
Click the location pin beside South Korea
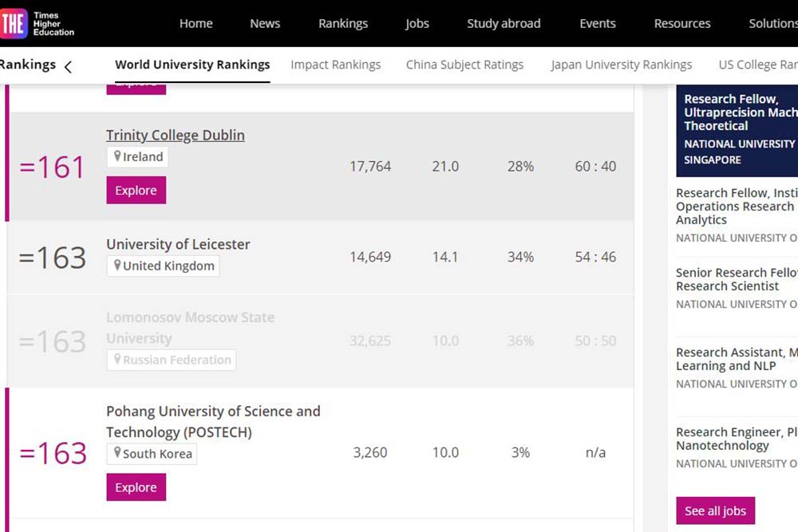click(x=117, y=453)
